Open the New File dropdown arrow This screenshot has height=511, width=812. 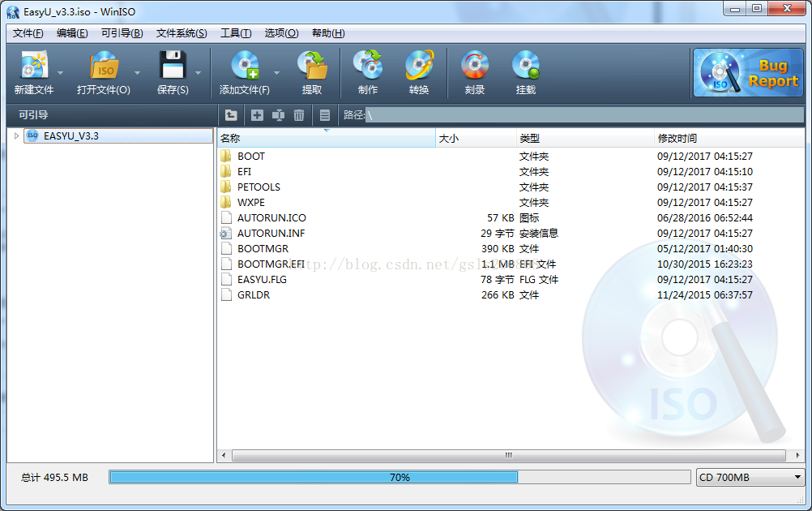60,72
